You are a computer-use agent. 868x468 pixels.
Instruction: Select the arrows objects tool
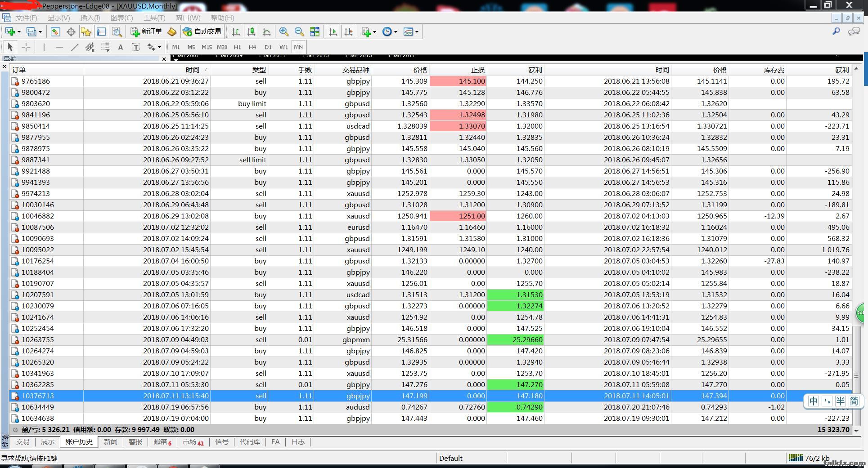pos(151,47)
